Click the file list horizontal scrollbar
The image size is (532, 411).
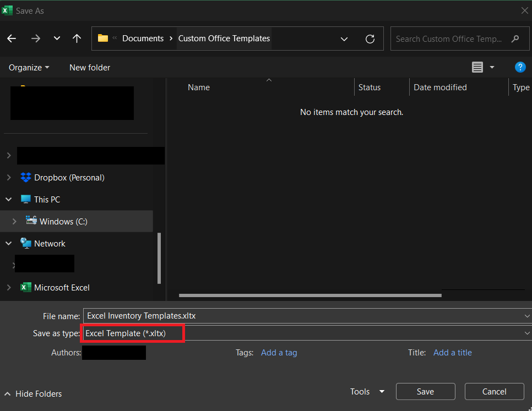(310, 295)
